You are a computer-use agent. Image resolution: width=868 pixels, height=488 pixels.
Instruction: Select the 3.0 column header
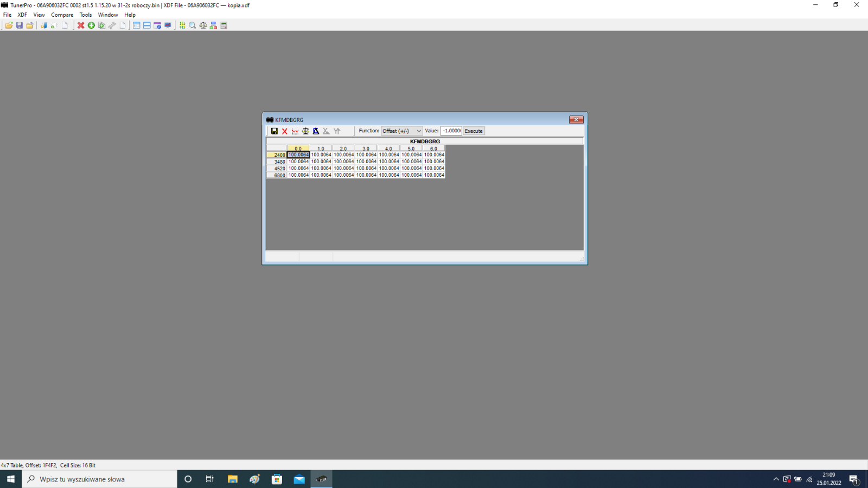click(x=366, y=148)
